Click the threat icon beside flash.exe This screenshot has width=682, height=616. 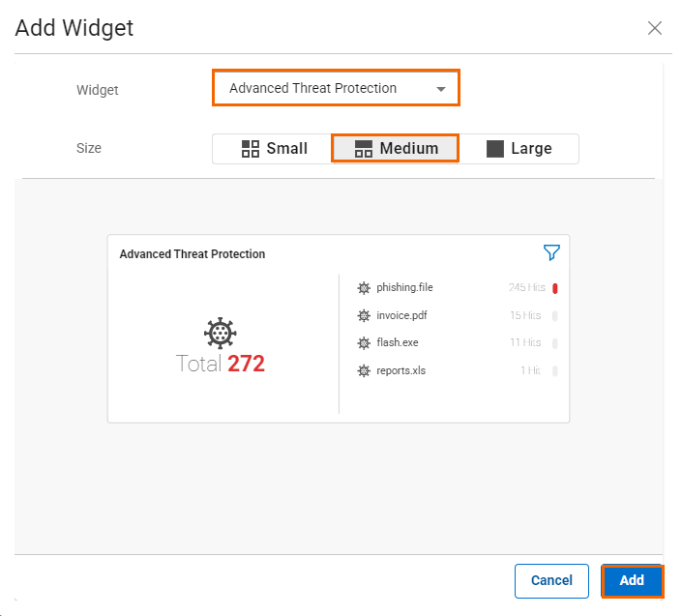click(x=364, y=343)
